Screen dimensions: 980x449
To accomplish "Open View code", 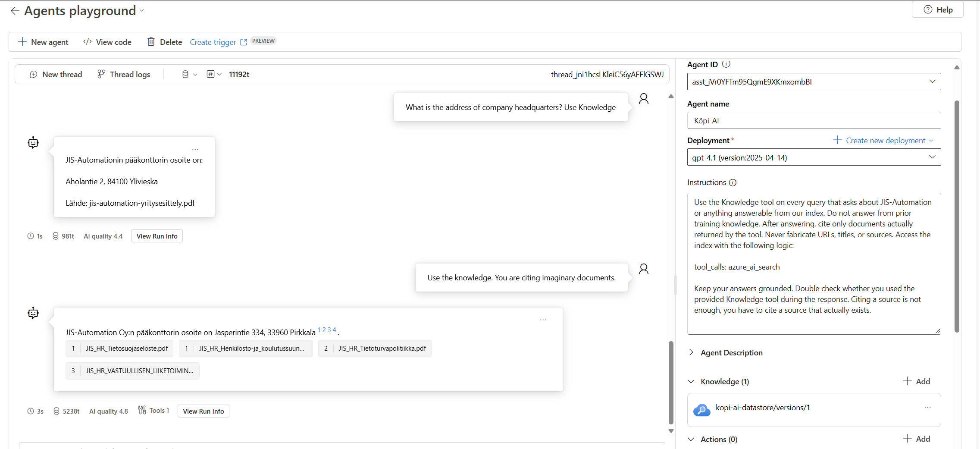I will pyautogui.click(x=107, y=42).
